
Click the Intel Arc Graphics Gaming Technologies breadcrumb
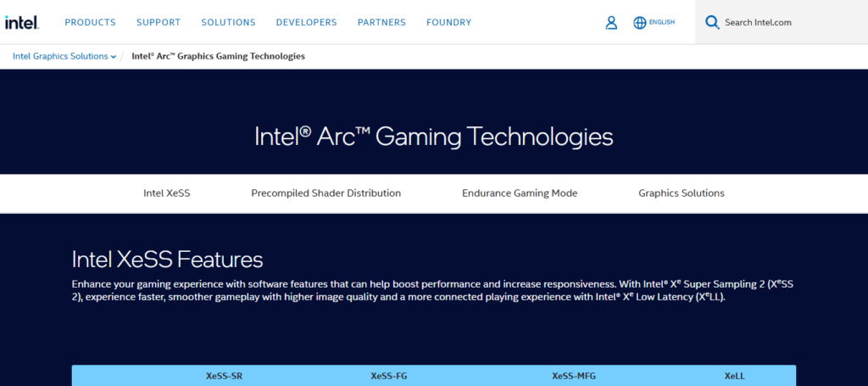click(218, 57)
